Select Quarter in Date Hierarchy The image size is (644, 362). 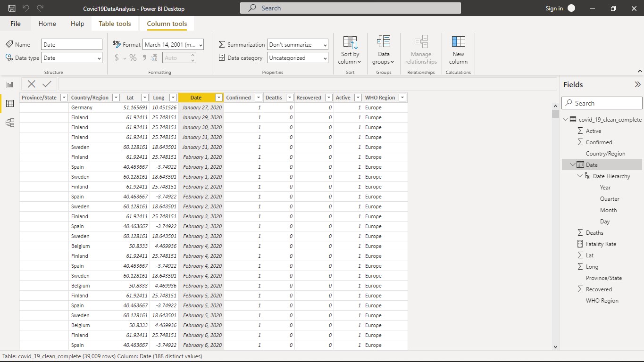tap(610, 198)
